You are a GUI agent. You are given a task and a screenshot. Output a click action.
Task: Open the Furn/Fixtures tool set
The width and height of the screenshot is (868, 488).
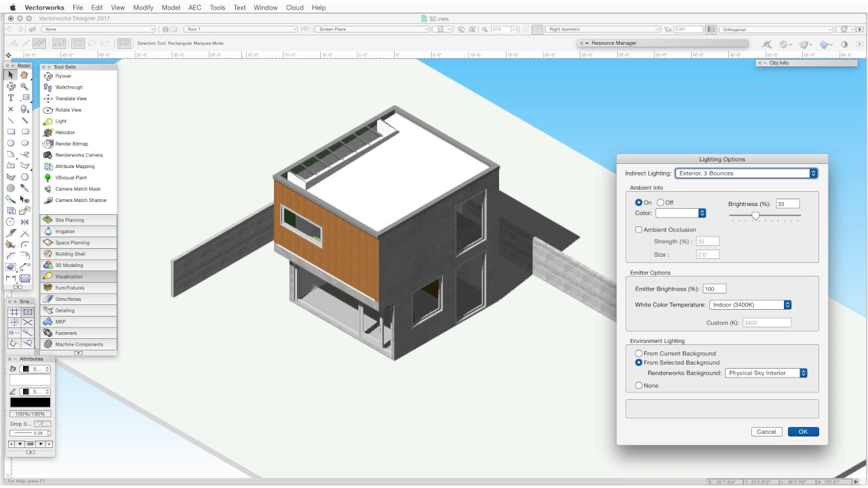[78, 288]
